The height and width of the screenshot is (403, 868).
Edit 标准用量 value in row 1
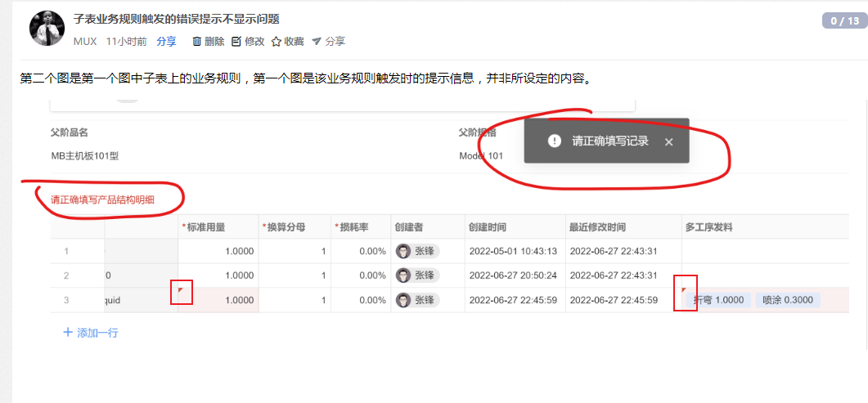pyautogui.click(x=218, y=252)
